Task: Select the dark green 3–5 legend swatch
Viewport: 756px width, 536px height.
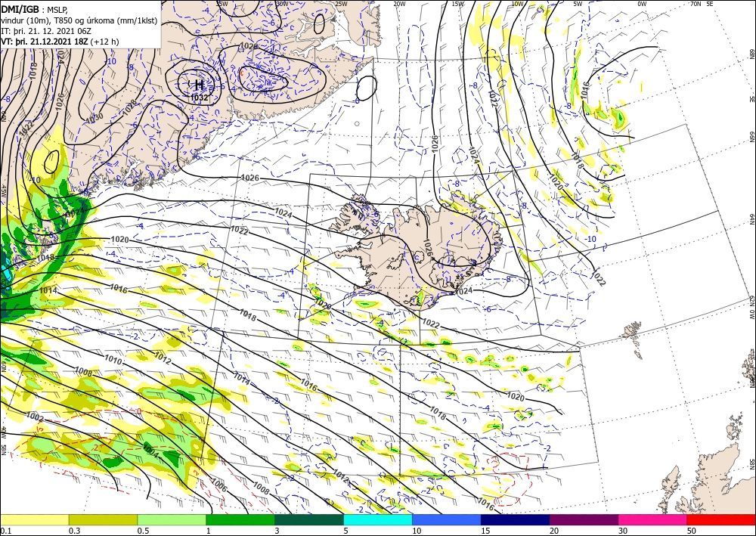Action: coord(309,519)
